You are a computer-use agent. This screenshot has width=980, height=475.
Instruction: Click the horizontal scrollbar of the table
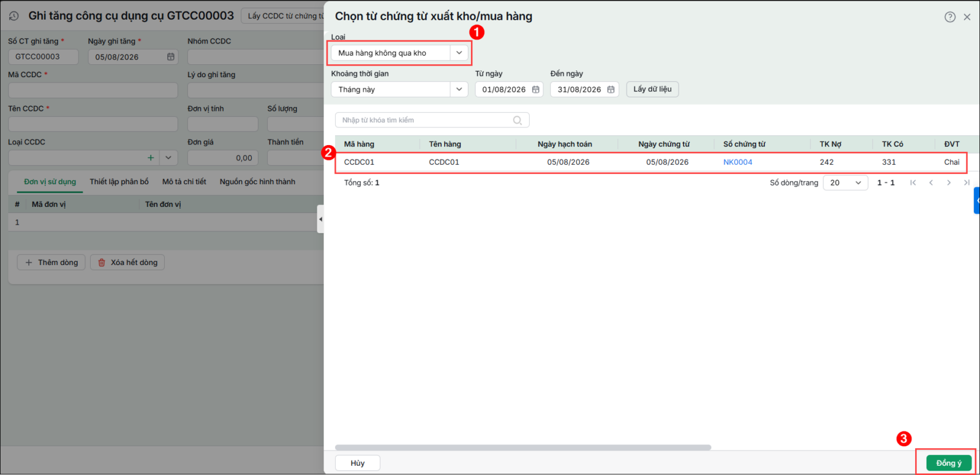523,447
